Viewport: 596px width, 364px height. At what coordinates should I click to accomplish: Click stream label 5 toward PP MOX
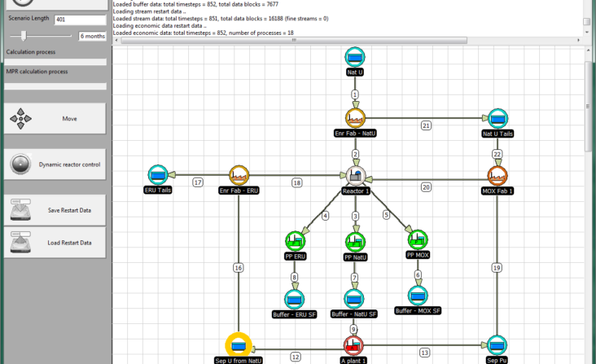(x=386, y=215)
